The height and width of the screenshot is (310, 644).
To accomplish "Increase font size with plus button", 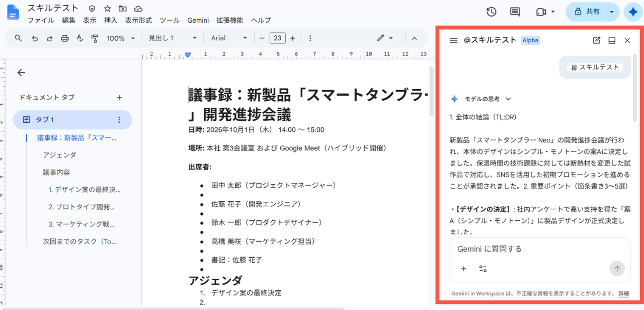I will [292, 38].
